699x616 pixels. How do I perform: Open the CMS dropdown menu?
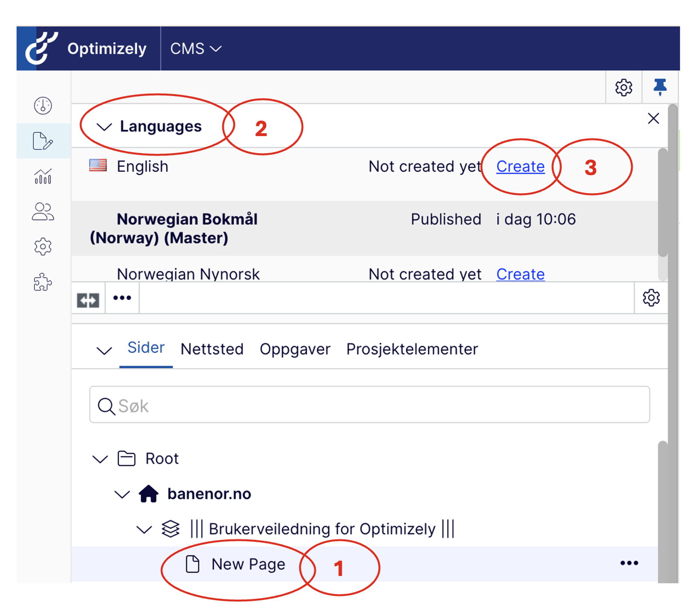pyautogui.click(x=195, y=48)
